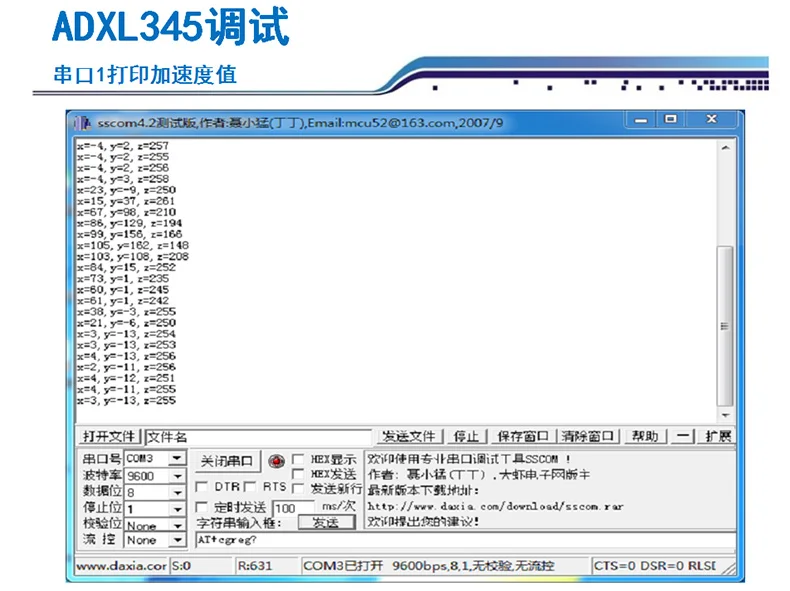This screenshot has width=790, height=591.
Task: Open the 串口号 COM3 dropdown
Action: [177, 458]
